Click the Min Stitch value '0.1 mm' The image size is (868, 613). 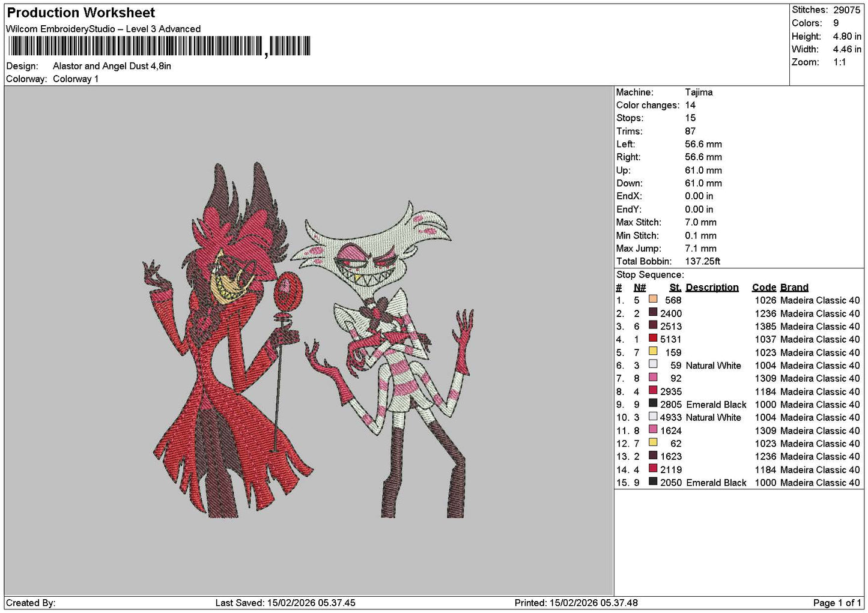[x=701, y=235]
